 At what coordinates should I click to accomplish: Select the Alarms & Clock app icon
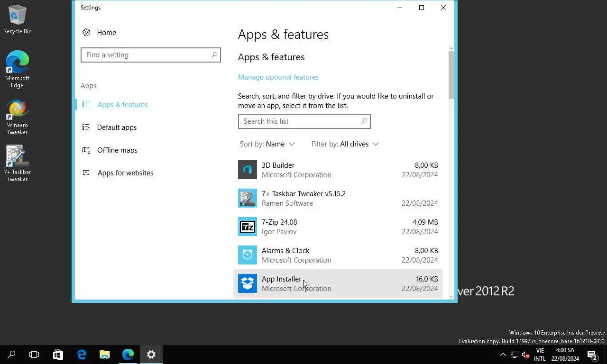(248, 255)
